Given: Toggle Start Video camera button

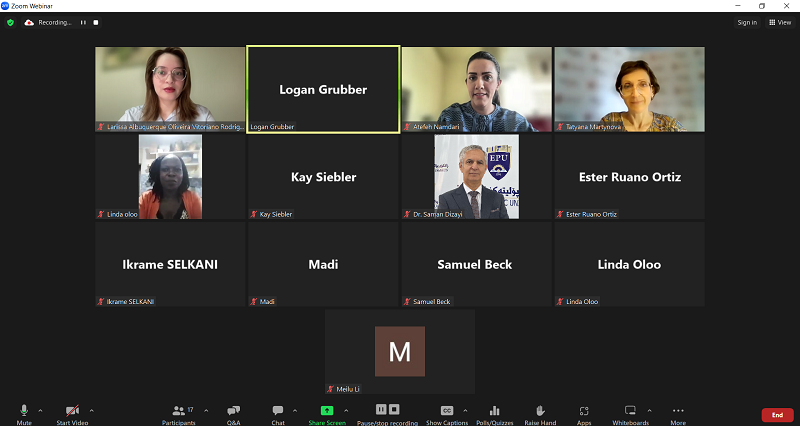Looking at the screenshot, I should pos(72,411).
